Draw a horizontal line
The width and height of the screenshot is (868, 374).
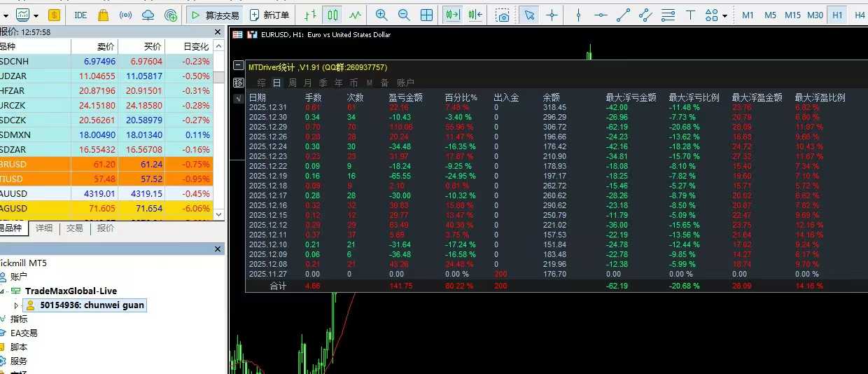(x=601, y=15)
